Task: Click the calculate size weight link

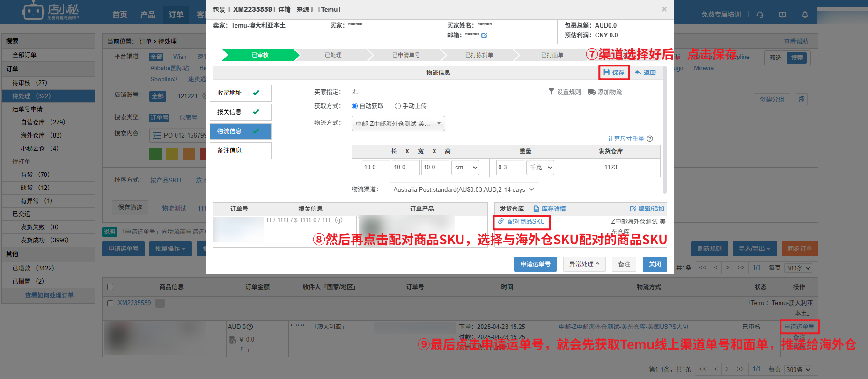Action: click(626, 138)
